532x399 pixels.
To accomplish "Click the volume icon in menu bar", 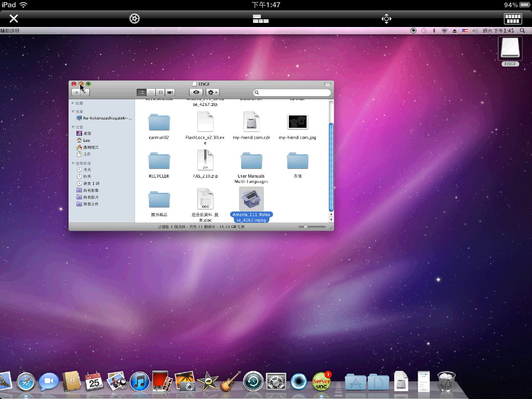I will point(475,31).
